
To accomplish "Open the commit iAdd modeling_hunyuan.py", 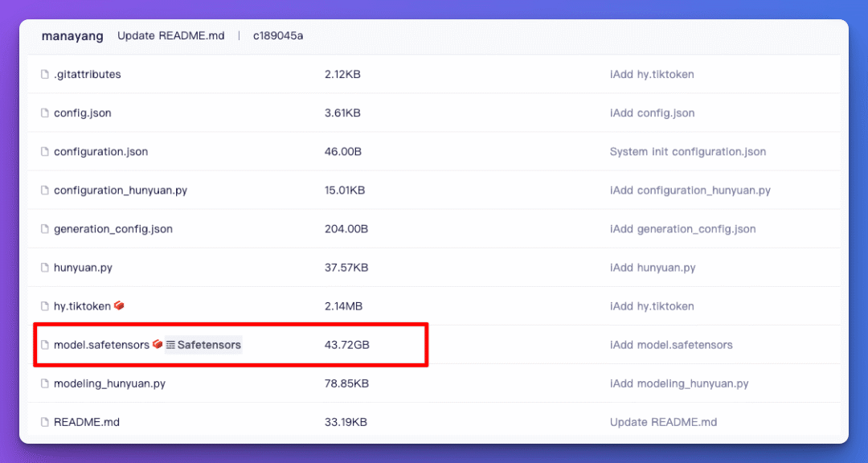I will pyautogui.click(x=679, y=383).
